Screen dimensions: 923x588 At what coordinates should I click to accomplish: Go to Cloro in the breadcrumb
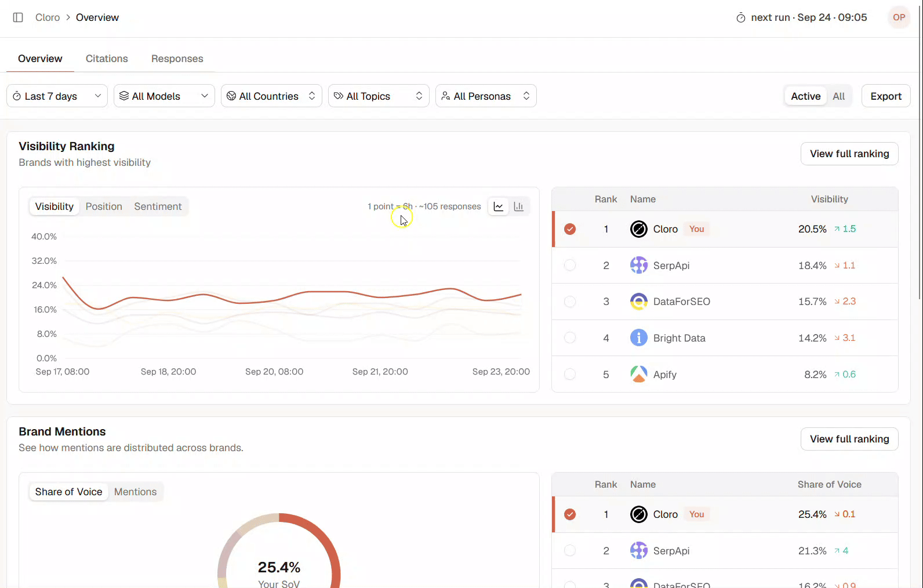point(48,17)
